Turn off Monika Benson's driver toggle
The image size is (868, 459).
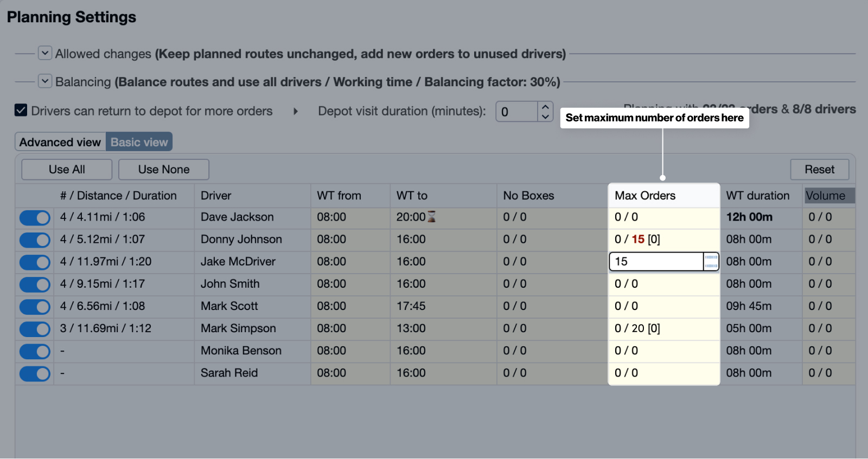tap(35, 351)
